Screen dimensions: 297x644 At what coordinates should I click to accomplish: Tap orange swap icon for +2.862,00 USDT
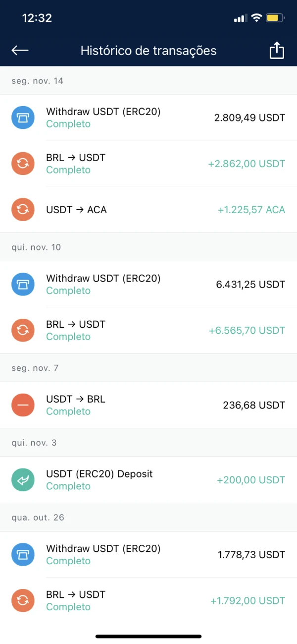(x=23, y=164)
